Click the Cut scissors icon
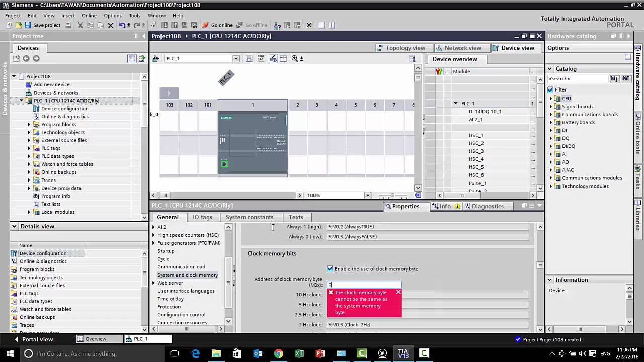 [x=80, y=25]
